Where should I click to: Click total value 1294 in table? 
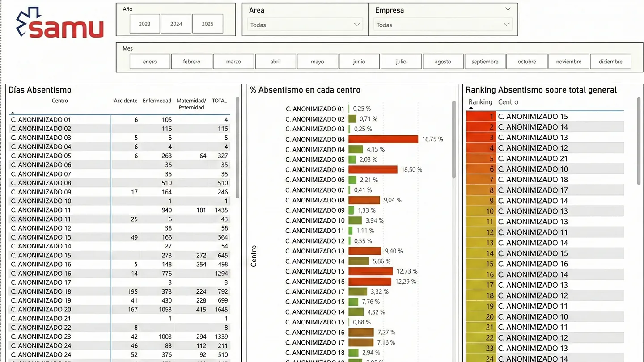(x=221, y=273)
